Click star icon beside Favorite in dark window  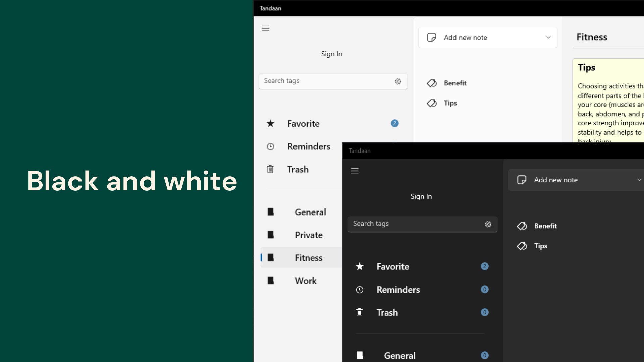[360, 267]
